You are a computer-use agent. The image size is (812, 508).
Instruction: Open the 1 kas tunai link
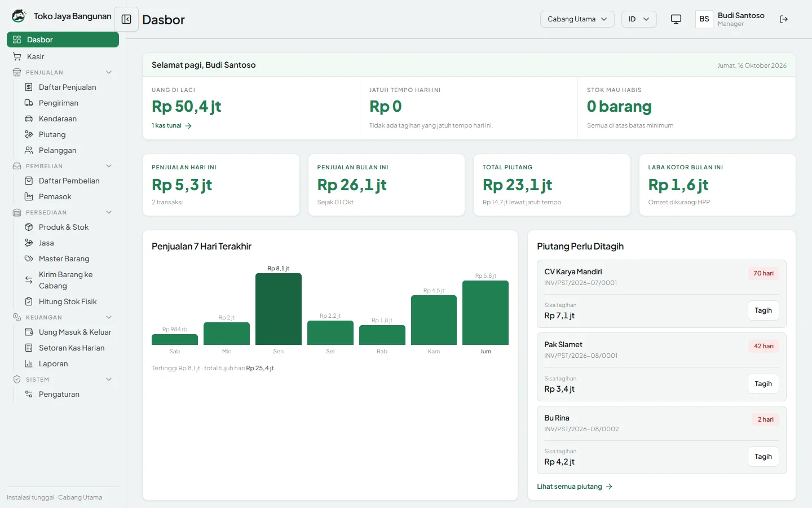tap(172, 125)
